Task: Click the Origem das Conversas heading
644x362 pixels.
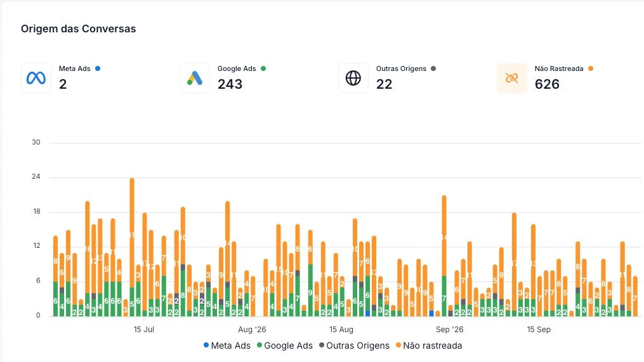Action: tap(79, 29)
